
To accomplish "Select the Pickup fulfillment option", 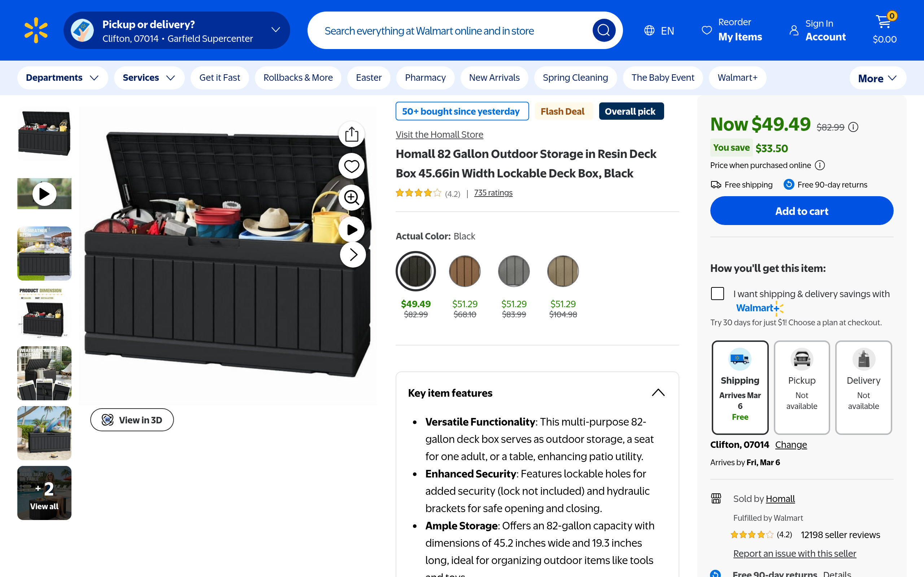I will (x=802, y=387).
